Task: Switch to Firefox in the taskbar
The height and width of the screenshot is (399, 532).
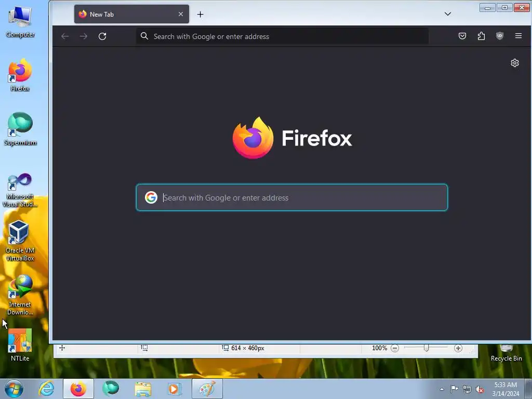Action: pyautogui.click(x=78, y=389)
